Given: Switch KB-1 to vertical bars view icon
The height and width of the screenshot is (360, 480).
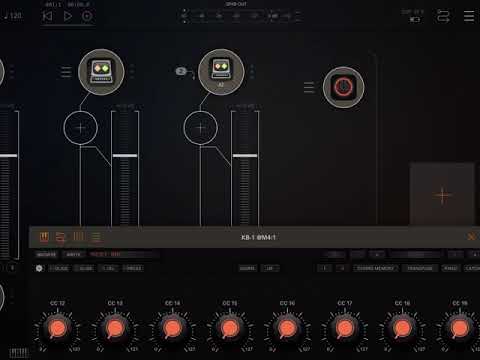Looking at the screenshot, I should [x=79, y=237].
